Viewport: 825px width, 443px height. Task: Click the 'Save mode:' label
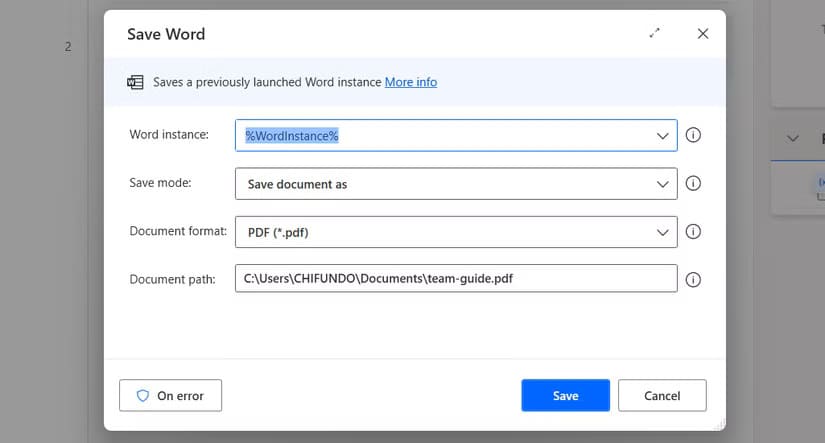pyautogui.click(x=160, y=183)
